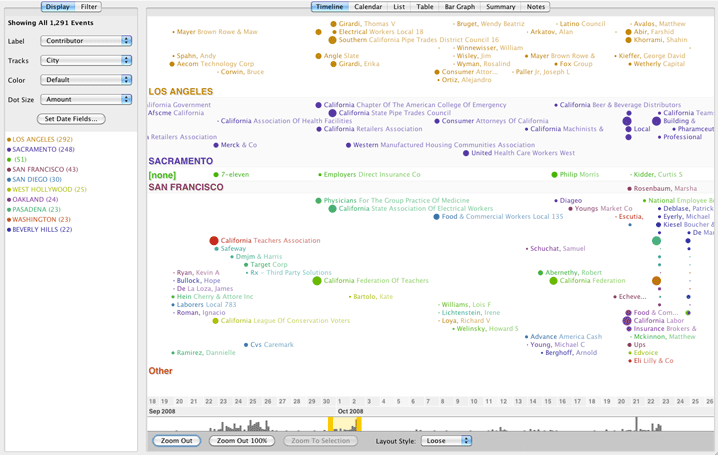Click the yellow highlighted overview selection range

click(x=345, y=424)
